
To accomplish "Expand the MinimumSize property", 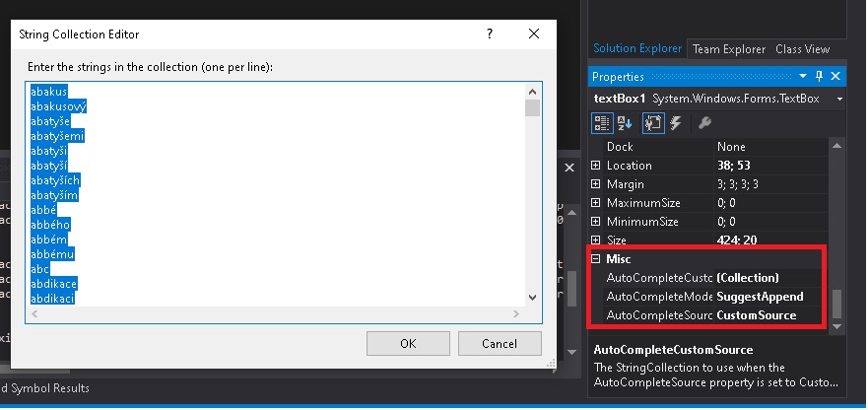I will [x=596, y=222].
